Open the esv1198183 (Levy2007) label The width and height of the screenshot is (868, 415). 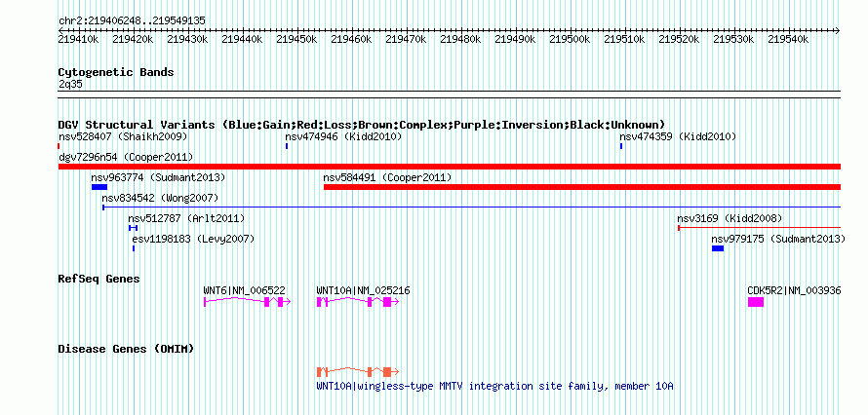coord(193,240)
